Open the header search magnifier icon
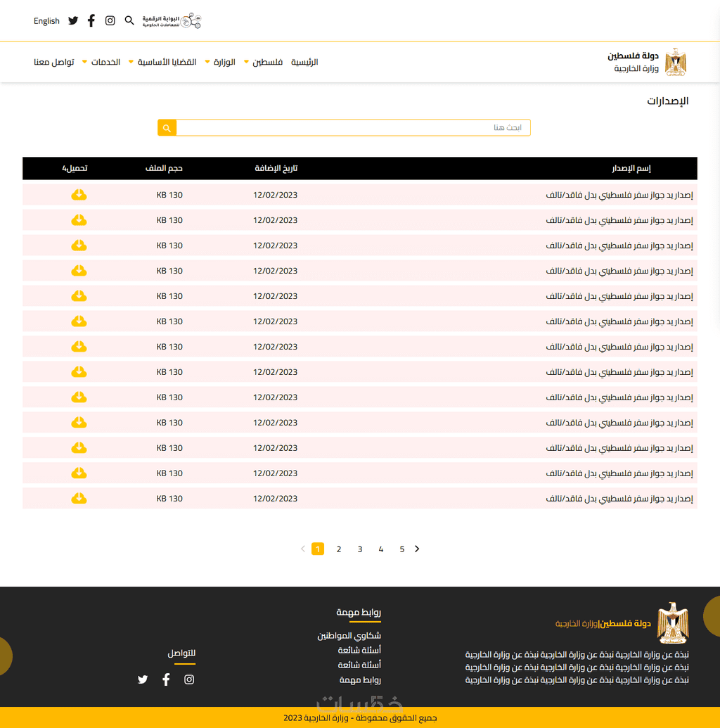This screenshot has height=728, width=720. click(x=129, y=21)
